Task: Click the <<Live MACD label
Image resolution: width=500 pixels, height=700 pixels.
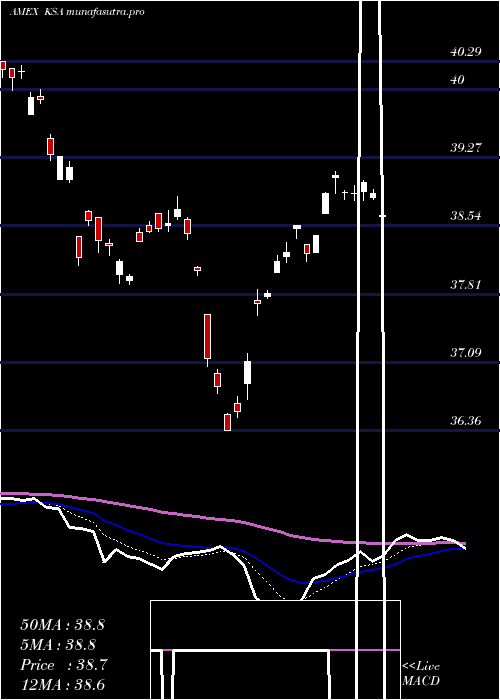Action: pos(421,674)
